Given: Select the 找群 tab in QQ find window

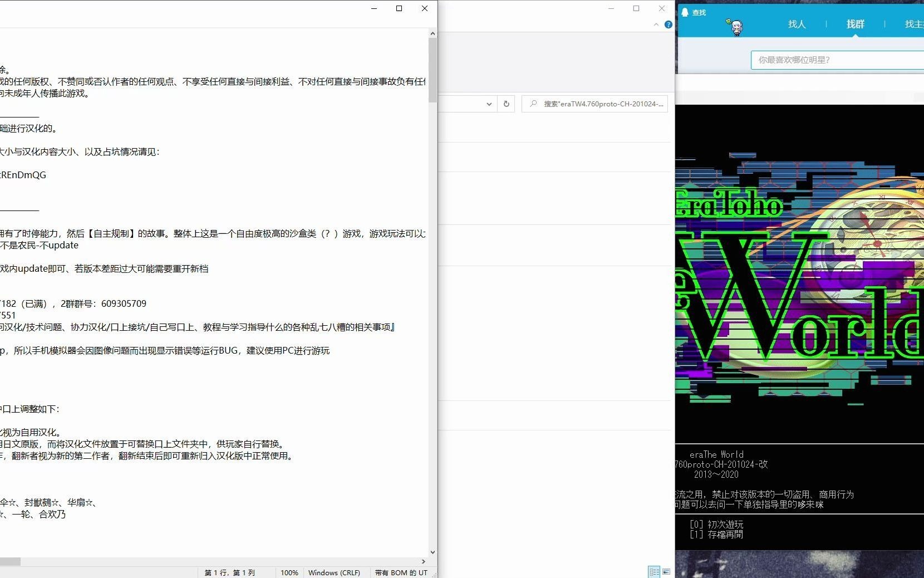Looking at the screenshot, I should click(855, 24).
